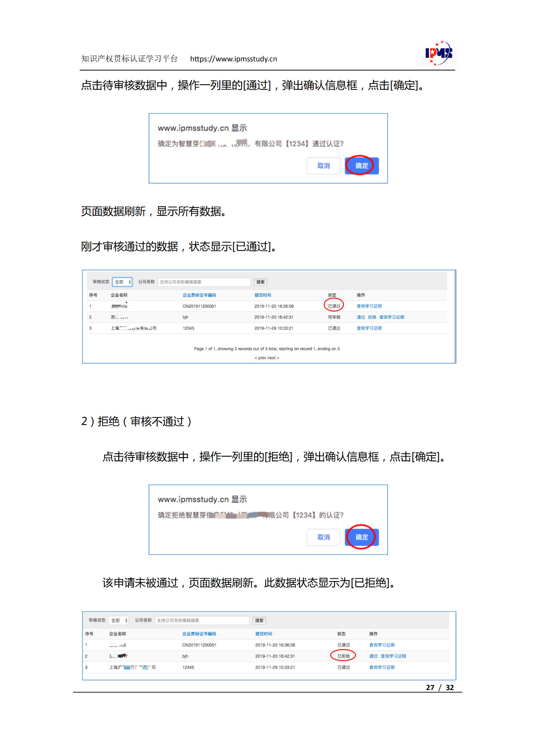Click the 'Page 1 of 1, showing 3 records' text

pos(267,349)
